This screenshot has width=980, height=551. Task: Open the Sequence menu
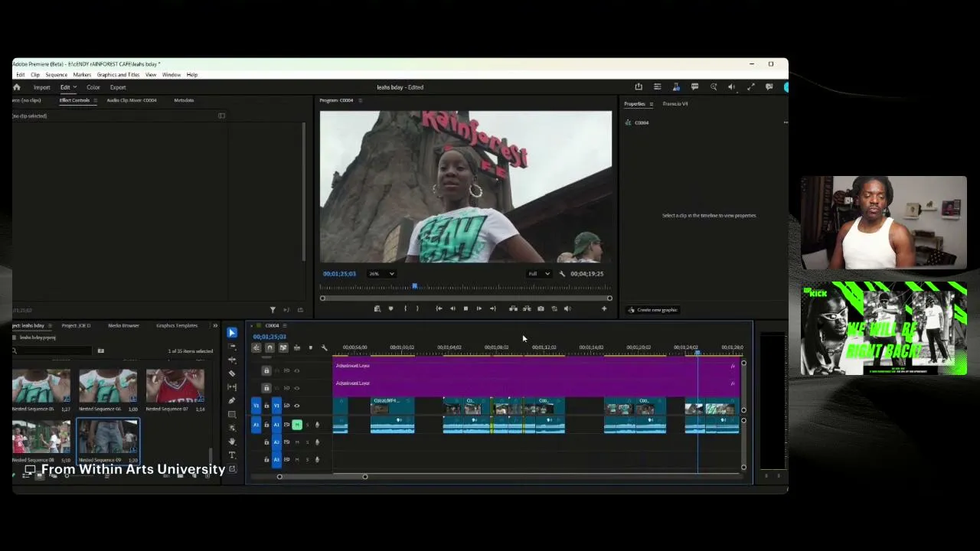[56, 75]
